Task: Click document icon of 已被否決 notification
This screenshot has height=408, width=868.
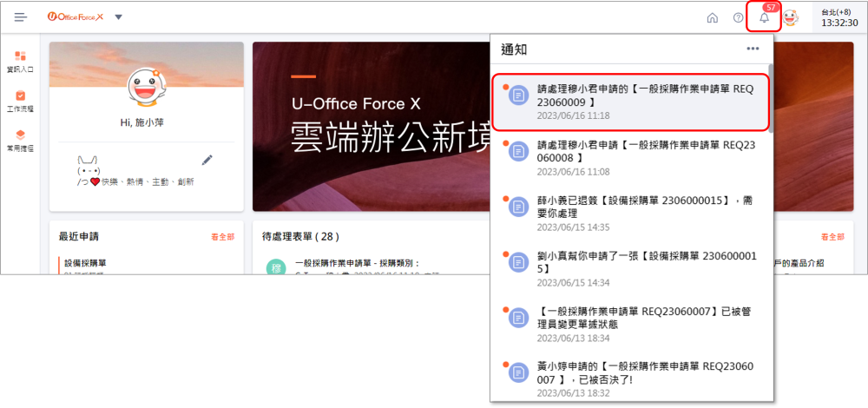Action: click(x=519, y=372)
